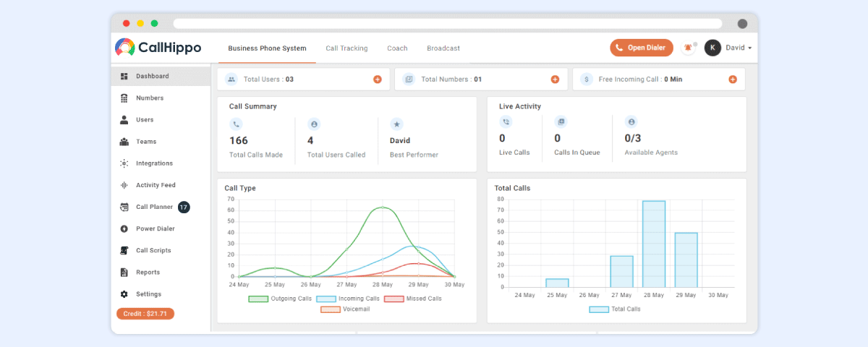Click the CallHippo logo
Image resolution: width=868 pixels, height=347 pixels.
pos(158,48)
